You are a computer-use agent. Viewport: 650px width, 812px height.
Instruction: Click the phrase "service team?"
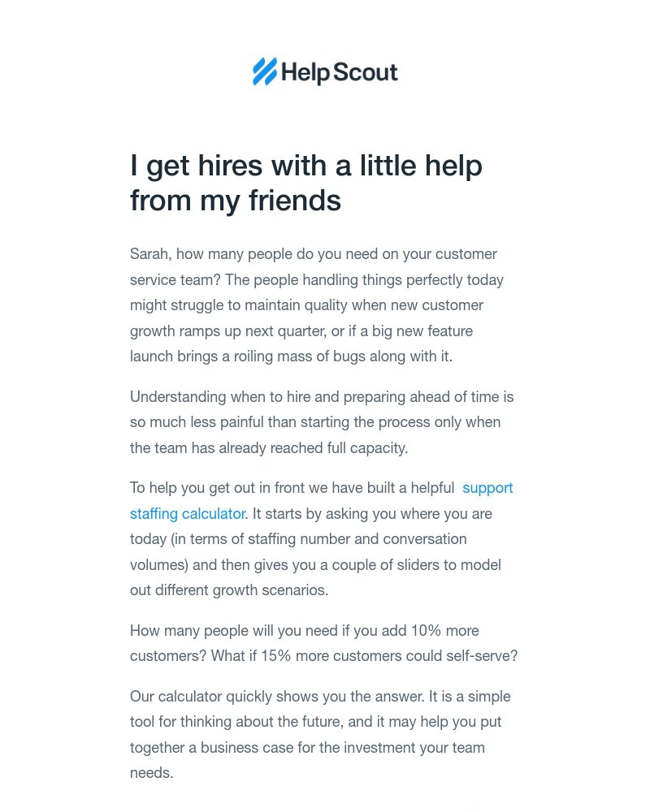click(x=175, y=280)
